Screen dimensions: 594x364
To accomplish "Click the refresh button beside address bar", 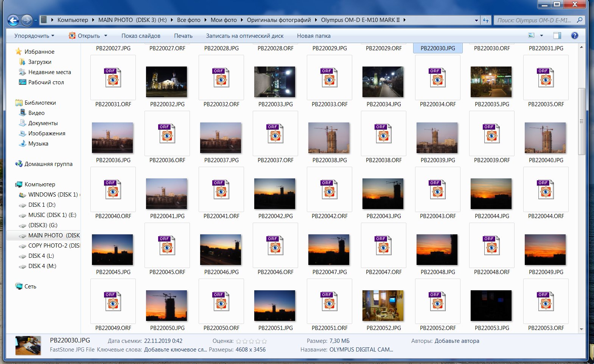I will click(486, 20).
